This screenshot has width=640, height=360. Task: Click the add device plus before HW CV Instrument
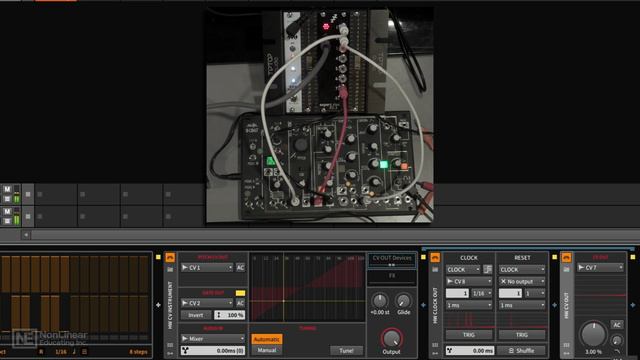point(158,305)
